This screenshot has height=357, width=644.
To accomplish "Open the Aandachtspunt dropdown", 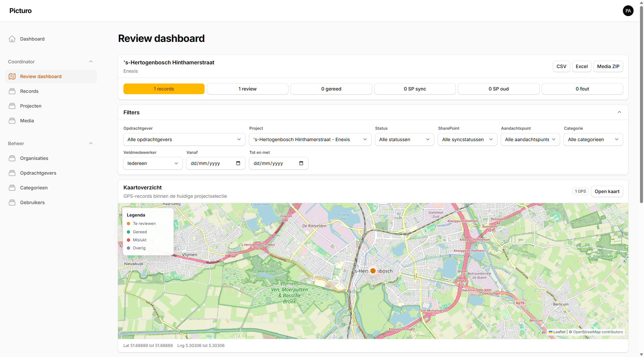I will tap(530, 139).
